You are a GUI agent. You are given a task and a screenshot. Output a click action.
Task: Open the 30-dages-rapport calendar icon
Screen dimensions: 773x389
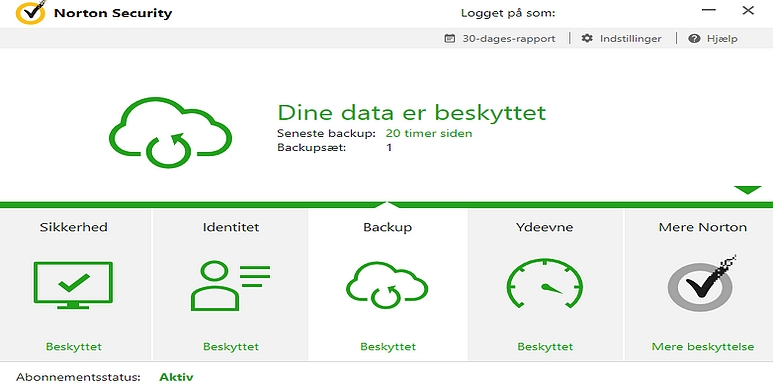click(450, 38)
